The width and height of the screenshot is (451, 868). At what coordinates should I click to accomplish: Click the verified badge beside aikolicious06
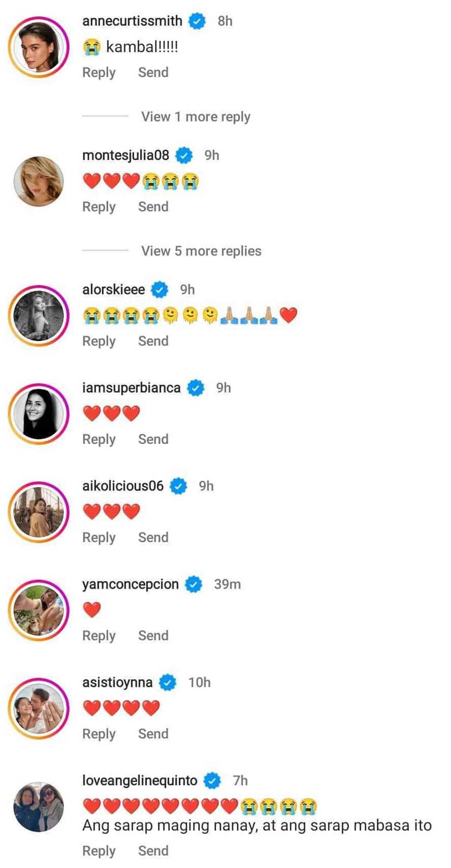point(178,486)
